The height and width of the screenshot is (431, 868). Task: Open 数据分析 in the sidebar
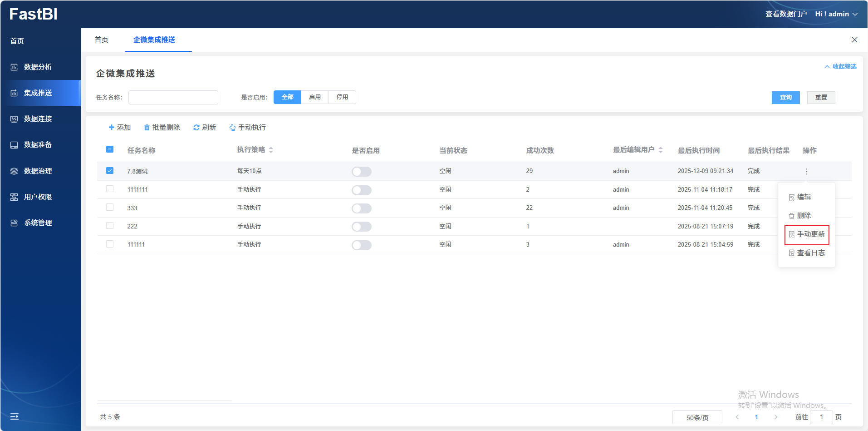[38, 67]
